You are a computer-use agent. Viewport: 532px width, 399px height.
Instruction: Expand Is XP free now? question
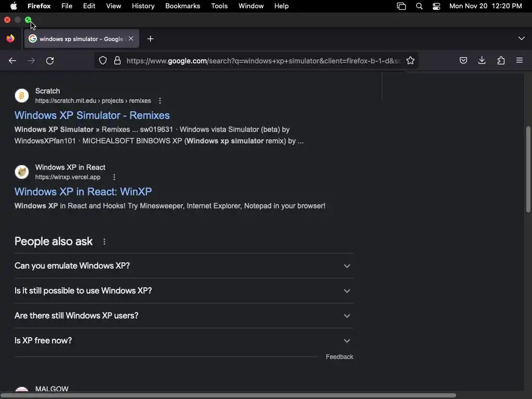183,341
